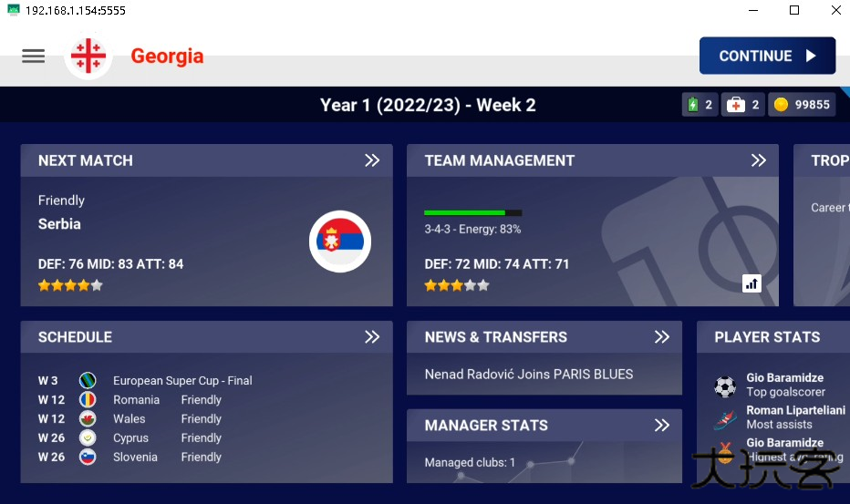Open the Player Stats section header
Screen dimensions: 850x504
click(x=767, y=337)
